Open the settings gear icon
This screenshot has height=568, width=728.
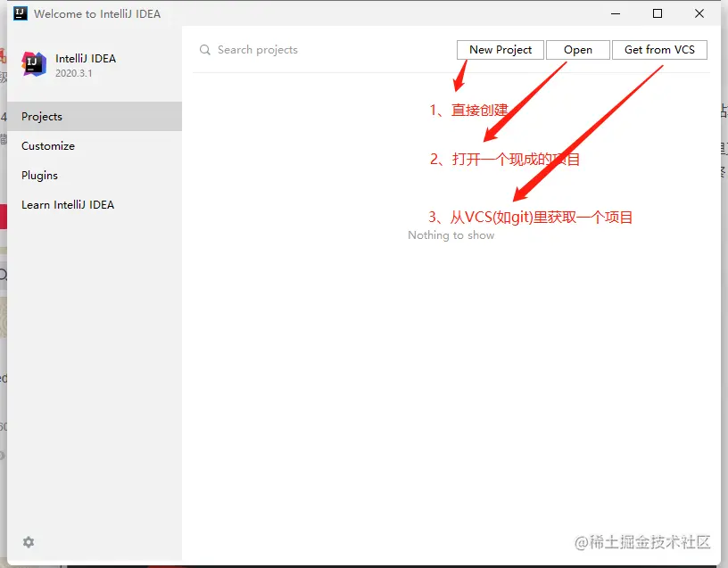click(29, 542)
